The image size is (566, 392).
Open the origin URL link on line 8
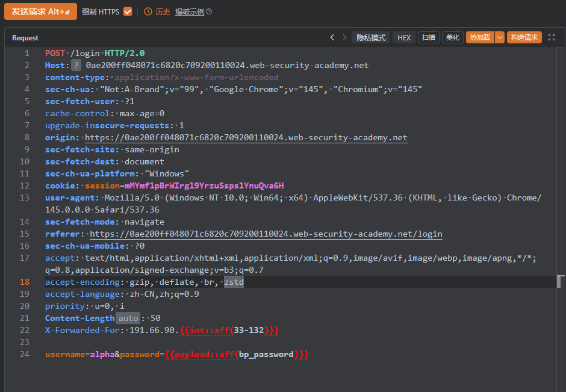246,137
